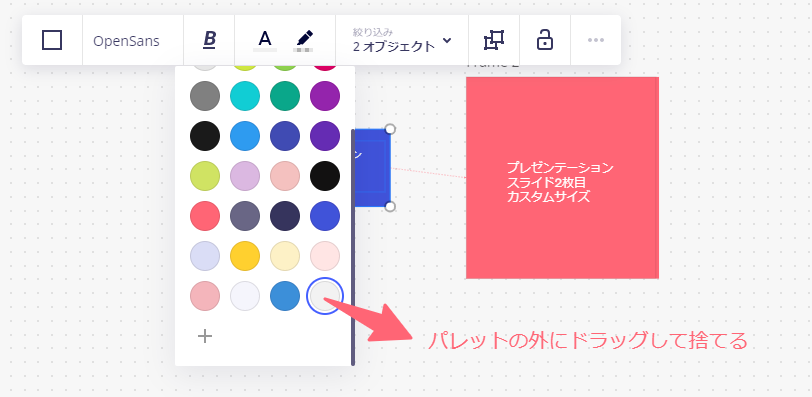This screenshot has height=397, width=812.
Task: Open the text color A tool
Action: pos(265,40)
